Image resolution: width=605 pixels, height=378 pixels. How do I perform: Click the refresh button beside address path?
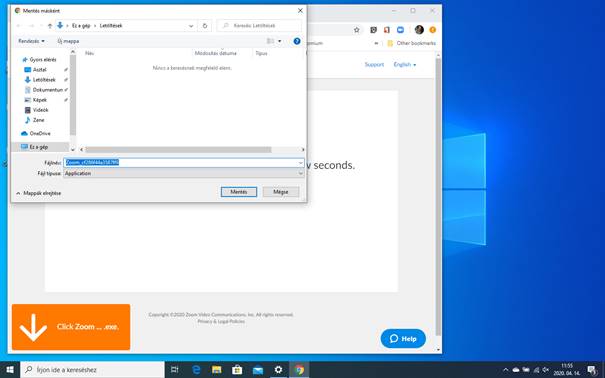[205, 25]
